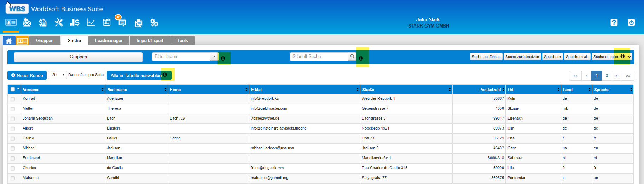644x184 pixels.
Task: Open the help question mark icon
Action: click(614, 23)
